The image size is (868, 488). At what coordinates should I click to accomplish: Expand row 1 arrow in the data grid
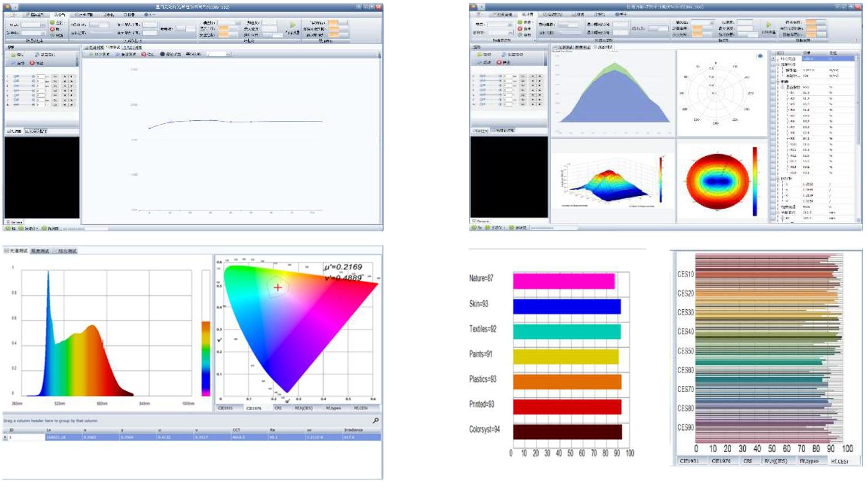pos(6,437)
